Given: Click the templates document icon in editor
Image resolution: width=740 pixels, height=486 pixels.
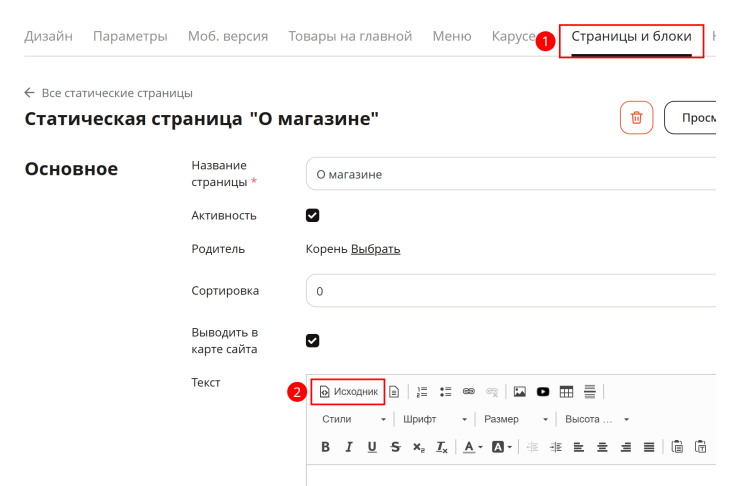Looking at the screenshot, I should (x=394, y=392).
